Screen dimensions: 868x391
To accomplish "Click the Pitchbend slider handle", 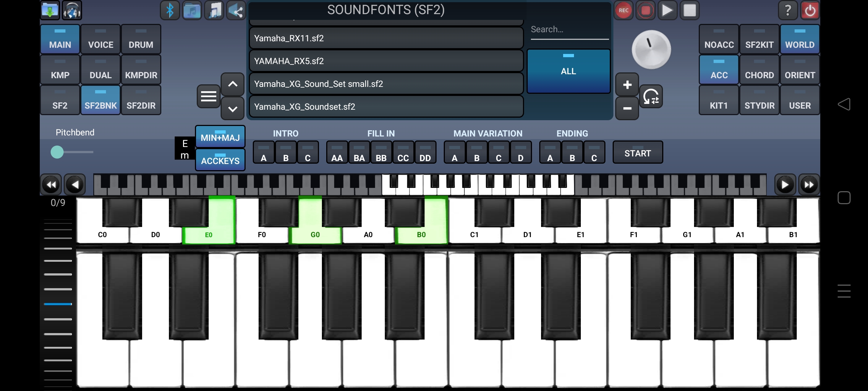I will point(57,152).
